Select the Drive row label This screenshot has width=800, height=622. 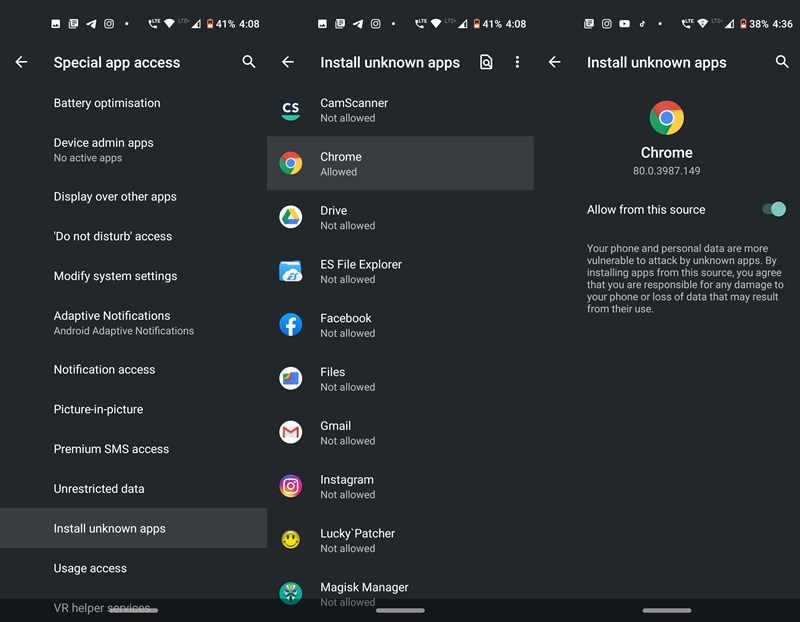(334, 211)
